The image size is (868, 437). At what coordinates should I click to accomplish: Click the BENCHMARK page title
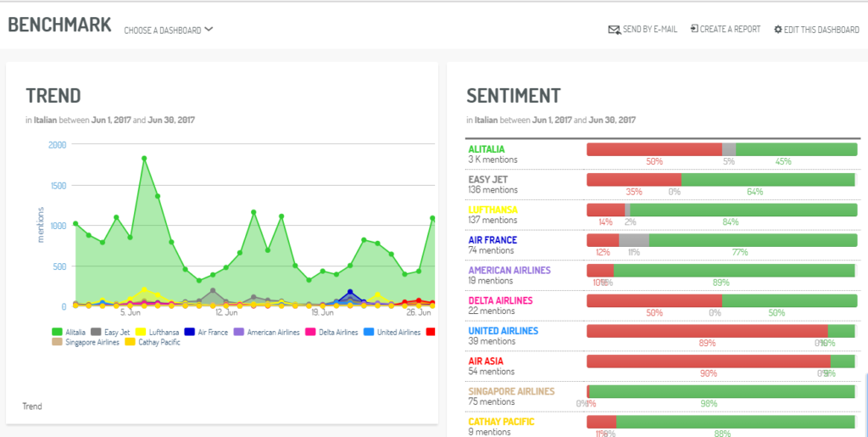pyautogui.click(x=59, y=25)
